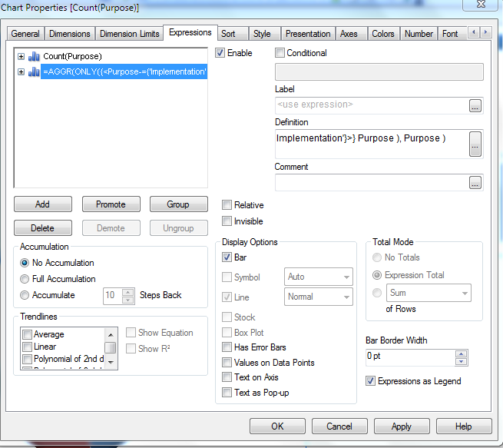The image size is (503, 448).
Task: Click the bar chart icon beside the AGGR expression
Action: click(x=34, y=71)
